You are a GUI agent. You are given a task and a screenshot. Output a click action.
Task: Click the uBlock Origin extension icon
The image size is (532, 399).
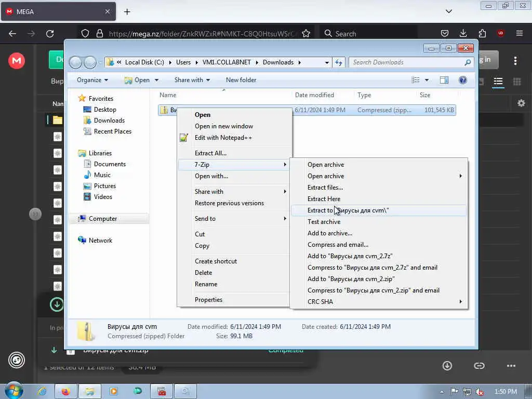click(500, 33)
